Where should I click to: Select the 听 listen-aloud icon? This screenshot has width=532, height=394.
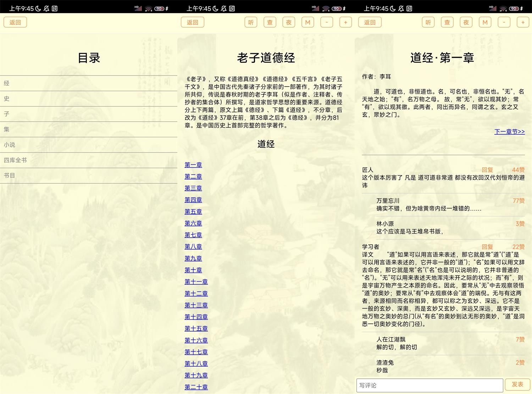click(251, 22)
